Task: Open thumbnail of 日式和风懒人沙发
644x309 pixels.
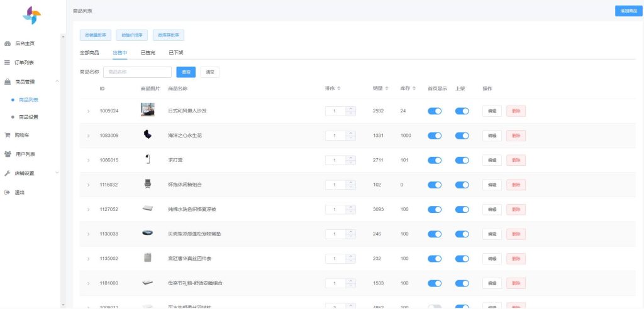Action: pyautogui.click(x=147, y=109)
